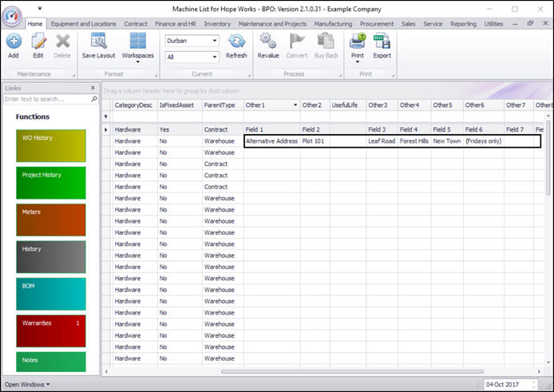This screenshot has width=554, height=392.
Task: Click the Links search text field
Action: pyautogui.click(x=47, y=99)
